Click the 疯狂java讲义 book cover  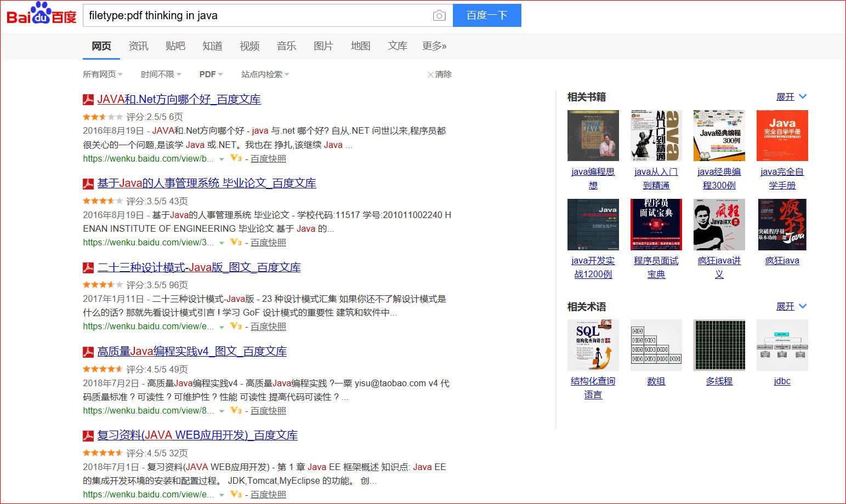[719, 225]
